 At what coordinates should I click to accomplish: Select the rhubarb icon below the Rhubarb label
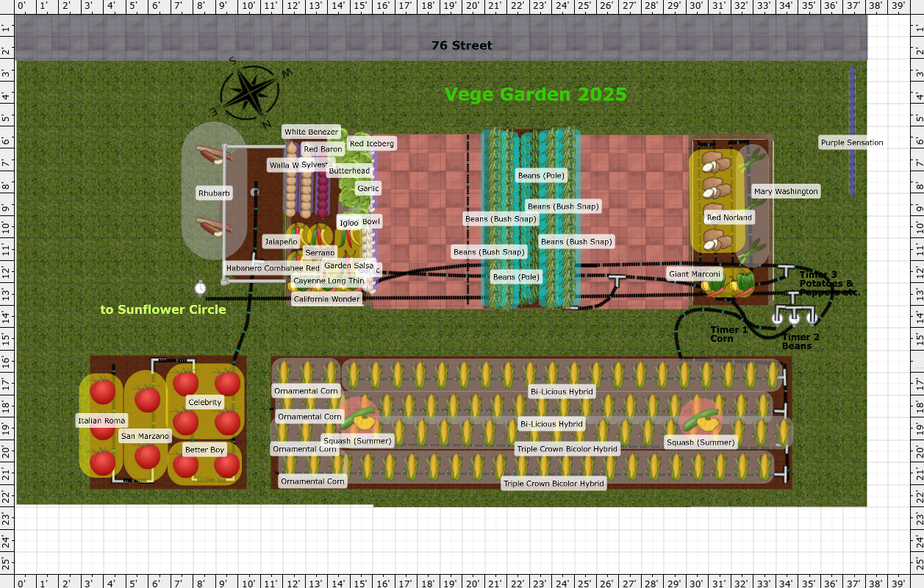pyautogui.click(x=214, y=226)
